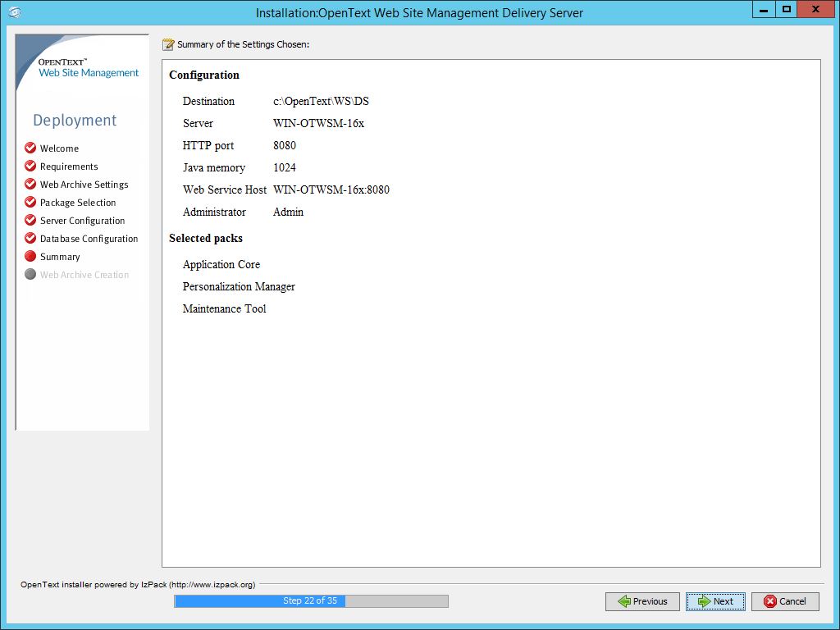Select the Web Archive Creation step label

84,275
